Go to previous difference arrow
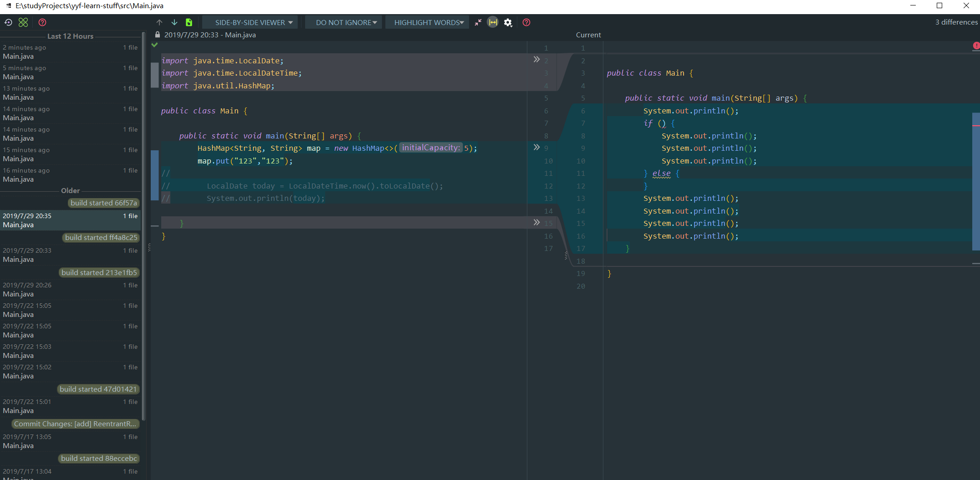The width and height of the screenshot is (980, 480). pyautogui.click(x=159, y=22)
